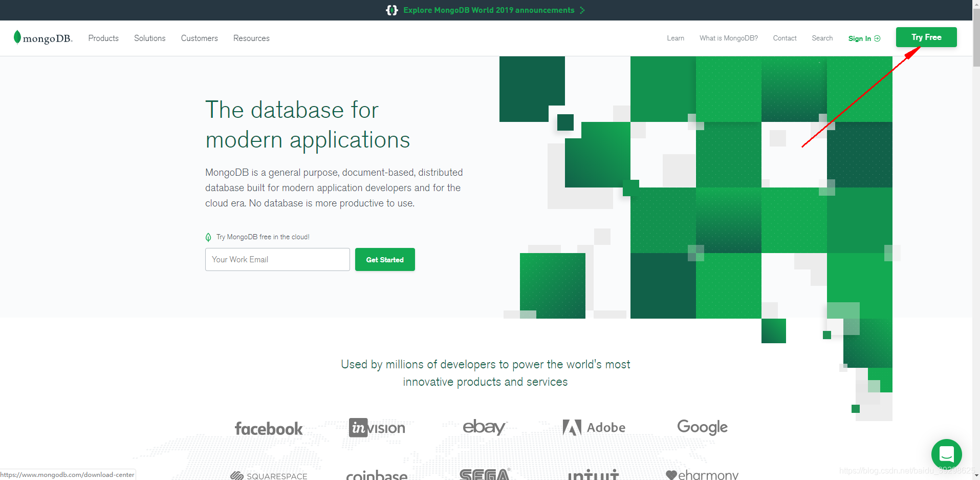The width and height of the screenshot is (980, 480).
Task: Click the scrollbar up arrow
Action: (x=976, y=4)
